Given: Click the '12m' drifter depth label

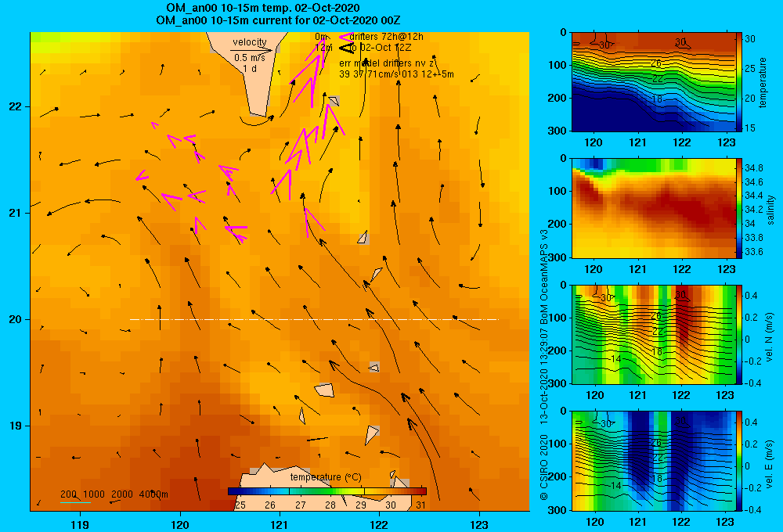Looking at the screenshot, I should [x=323, y=48].
